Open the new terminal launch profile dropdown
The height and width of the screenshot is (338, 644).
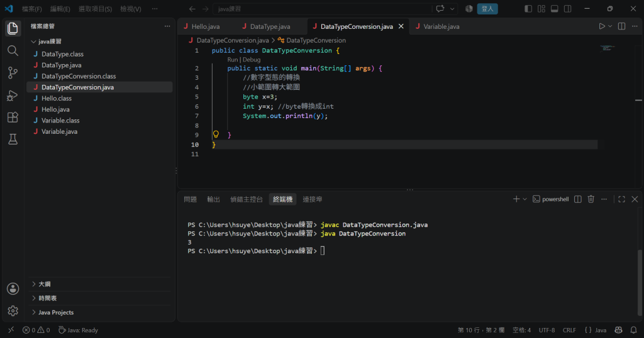525,199
